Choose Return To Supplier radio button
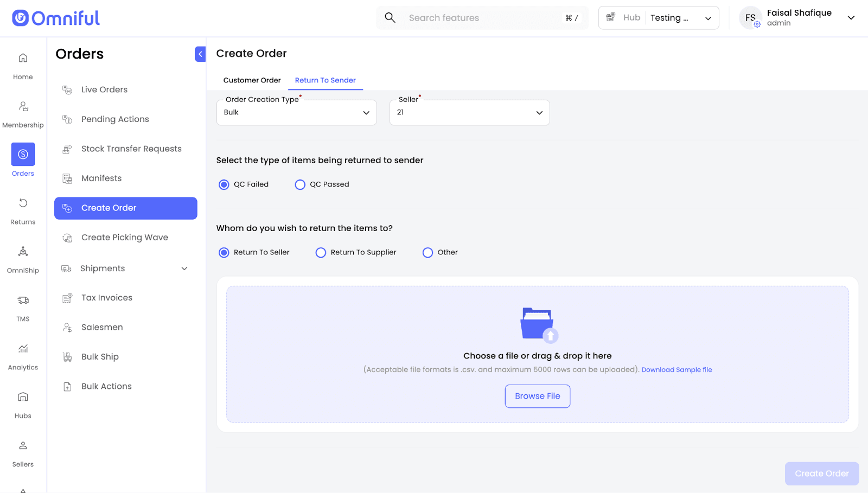The image size is (868, 493). pyautogui.click(x=321, y=253)
